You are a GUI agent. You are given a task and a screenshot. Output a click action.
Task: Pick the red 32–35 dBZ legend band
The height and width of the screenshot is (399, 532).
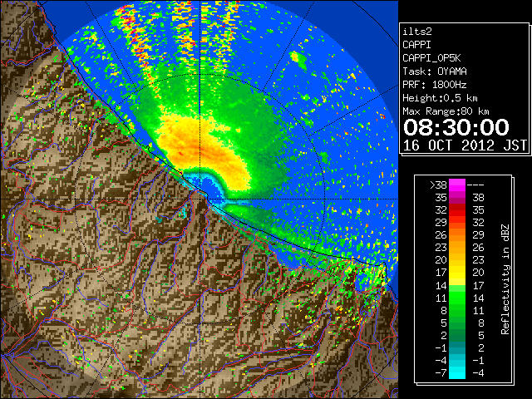(x=457, y=210)
